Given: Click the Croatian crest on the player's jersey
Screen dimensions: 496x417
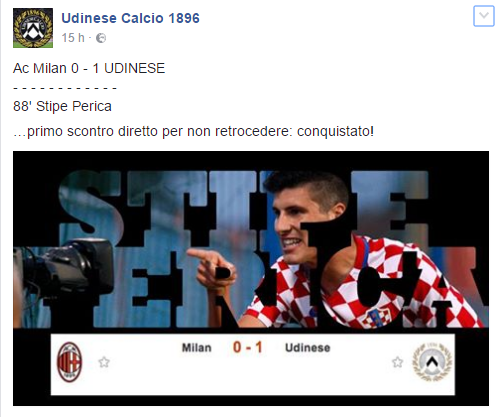Looking at the screenshot, I should (376, 317).
